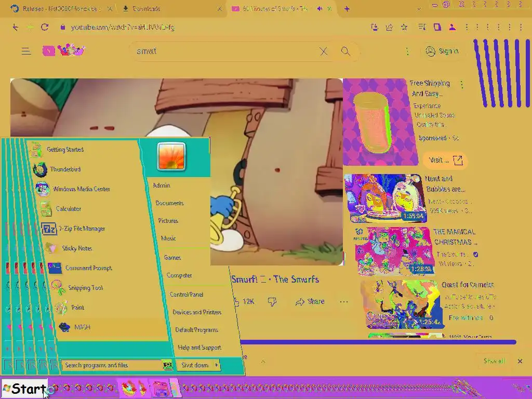
Task: Dislike the Smurfs video
Action: click(272, 301)
